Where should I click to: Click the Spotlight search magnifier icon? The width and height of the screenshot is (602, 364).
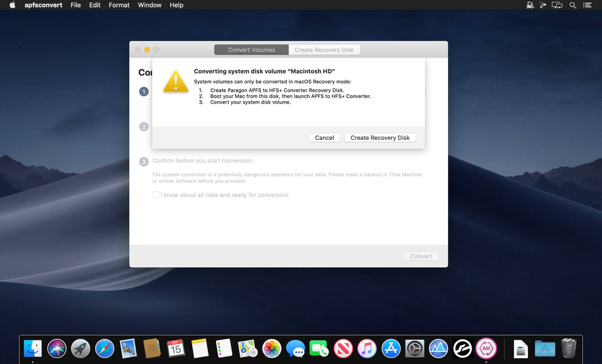(x=573, y=5)
